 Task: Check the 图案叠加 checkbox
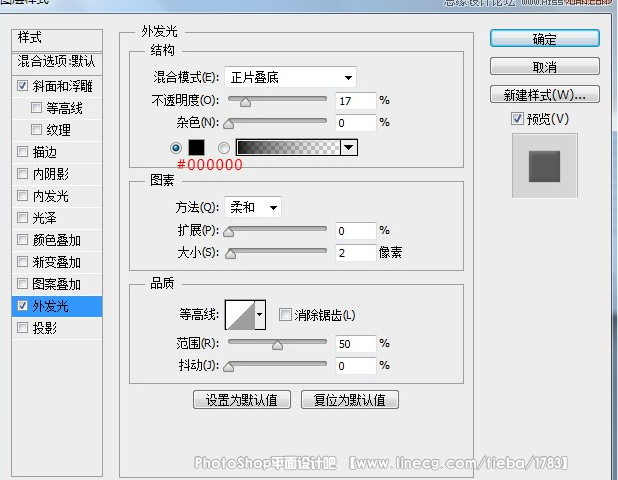[22, 284]
